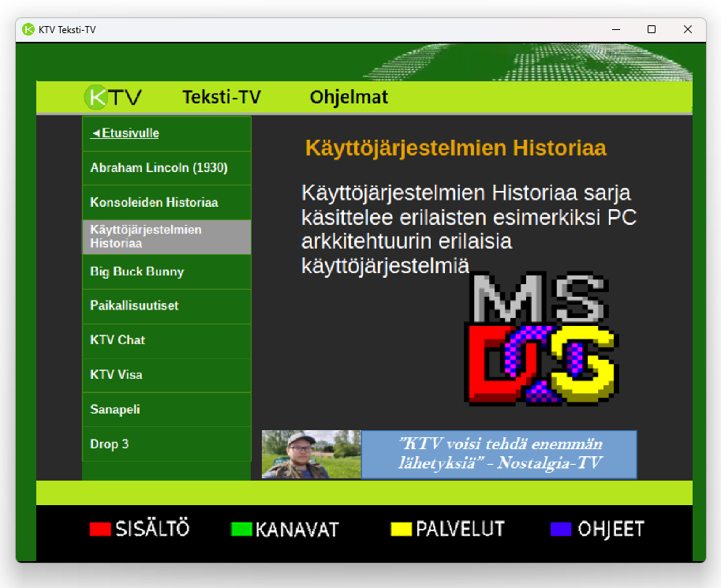Click the KTV app icon in title bar

pos(28,30)
